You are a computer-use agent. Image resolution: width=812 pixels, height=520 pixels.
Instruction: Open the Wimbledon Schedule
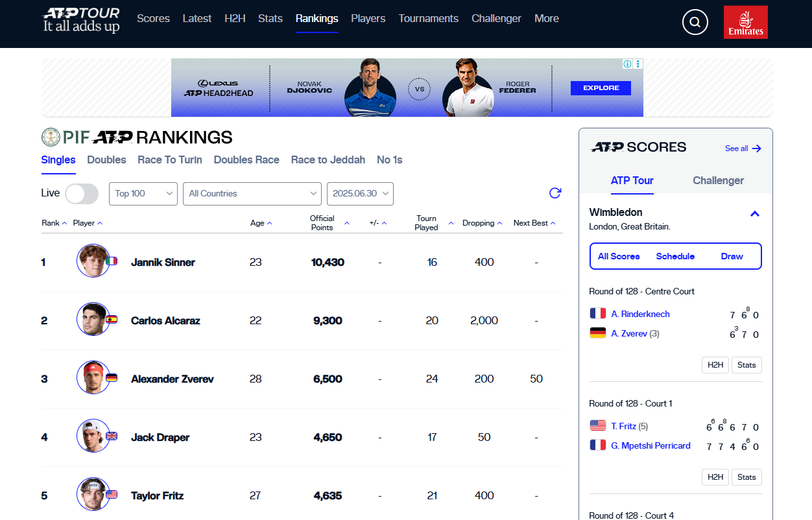pyautogui.click(x=675, y=256)
